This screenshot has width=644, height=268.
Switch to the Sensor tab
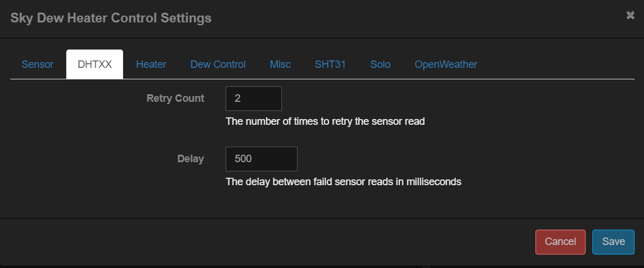point(37,64)
